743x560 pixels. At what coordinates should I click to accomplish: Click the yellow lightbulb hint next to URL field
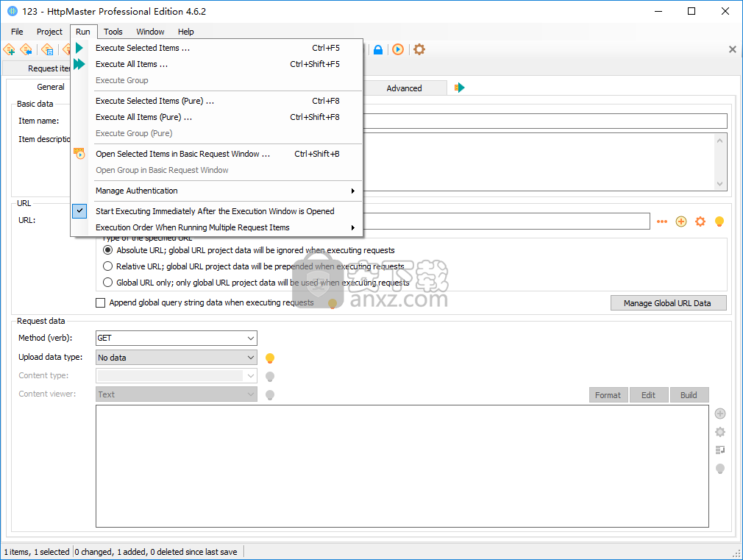click(719, 221)
